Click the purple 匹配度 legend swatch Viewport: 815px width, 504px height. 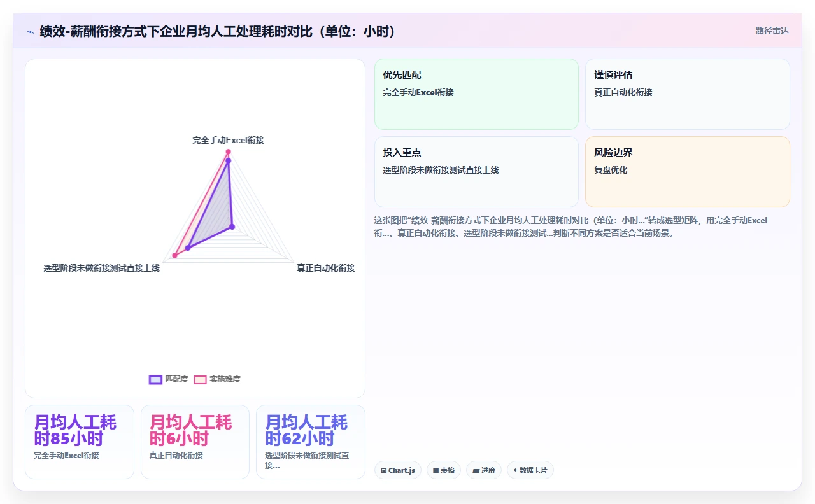pos(155,379)
